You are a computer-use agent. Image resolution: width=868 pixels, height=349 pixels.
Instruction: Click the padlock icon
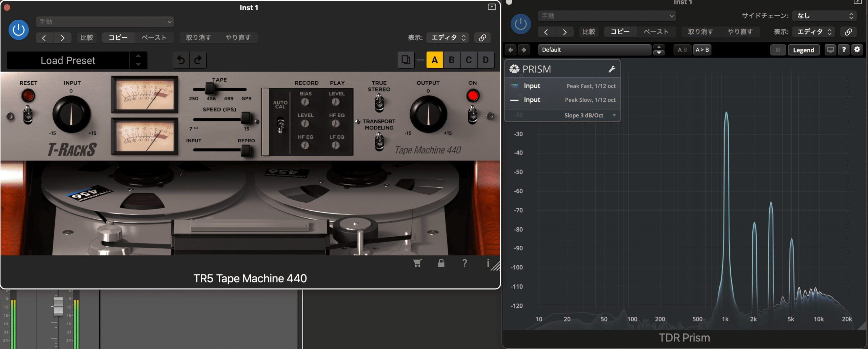point(441,263)
